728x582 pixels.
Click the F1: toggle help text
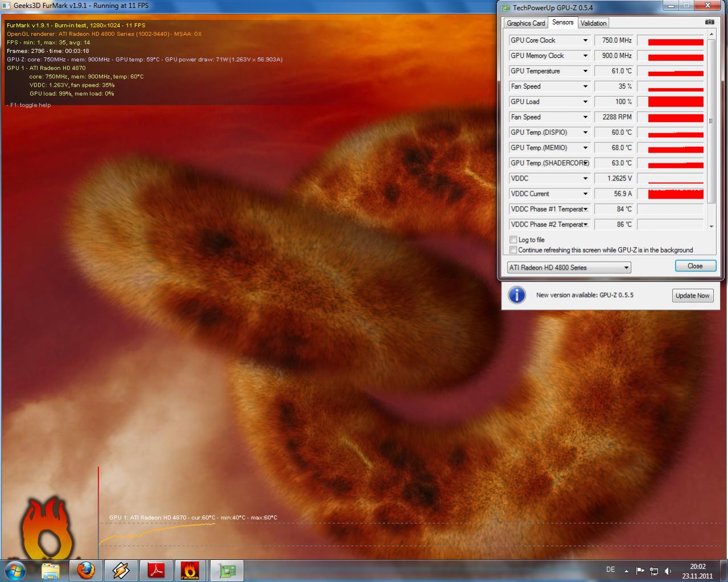tap(30, 105)
